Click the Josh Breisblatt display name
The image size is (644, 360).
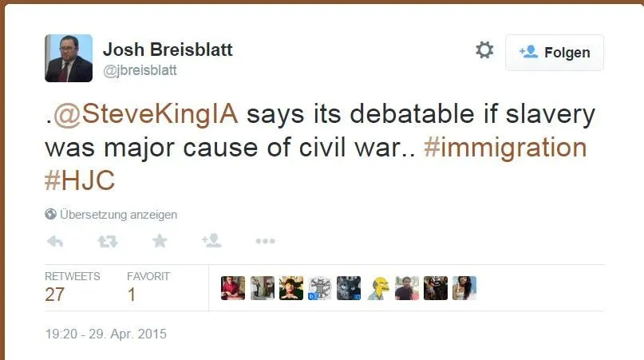[168, 49]
